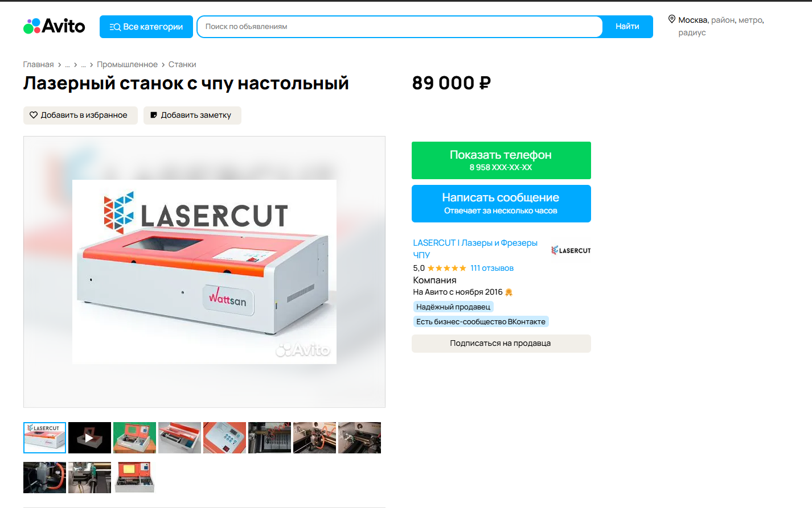Subscribe via Подписаться на продавца button
The image size is (812, 508).
tap(501, 344)
